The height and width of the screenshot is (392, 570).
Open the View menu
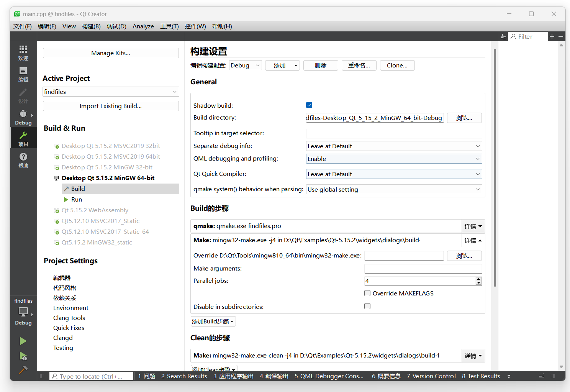coord(69,26)
